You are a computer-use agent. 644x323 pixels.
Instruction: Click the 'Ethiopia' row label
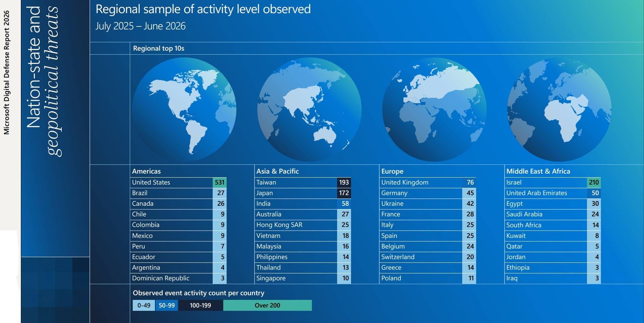[518, 267]
